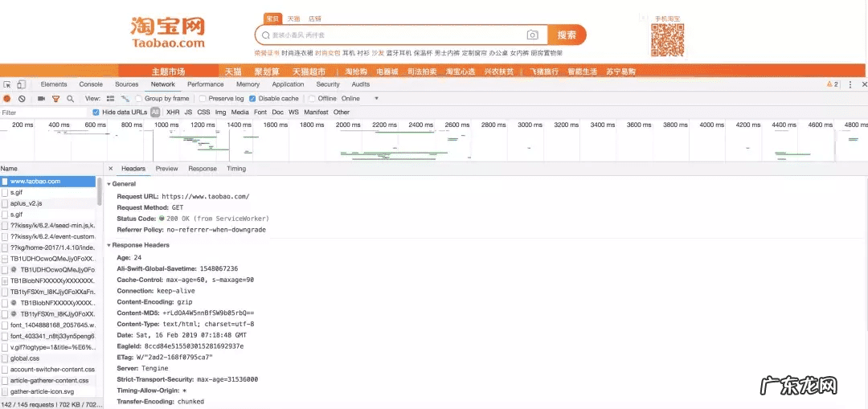
Task: Filter requests by Doc
Action: [x=278, y=112]
